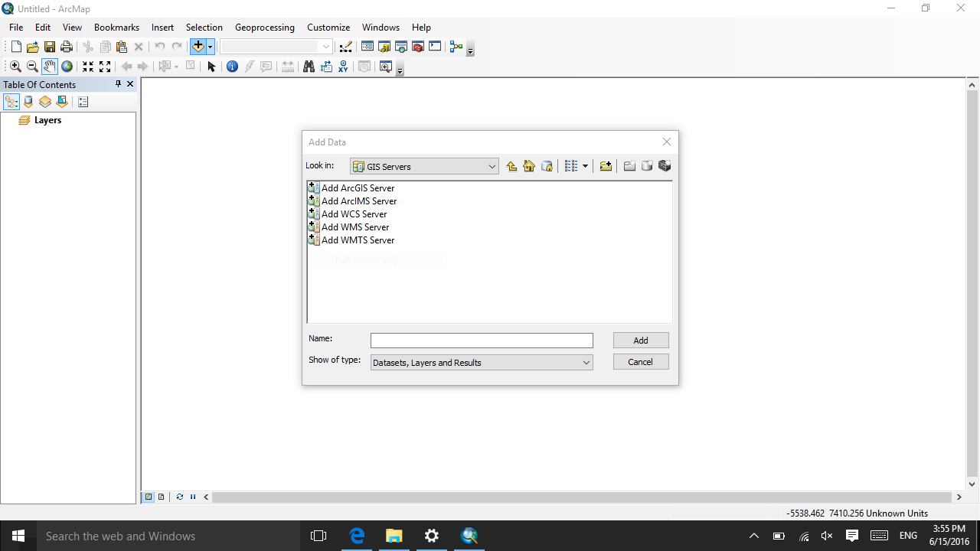Open the Search window icon
980x551 pixels.
(401, 47)
